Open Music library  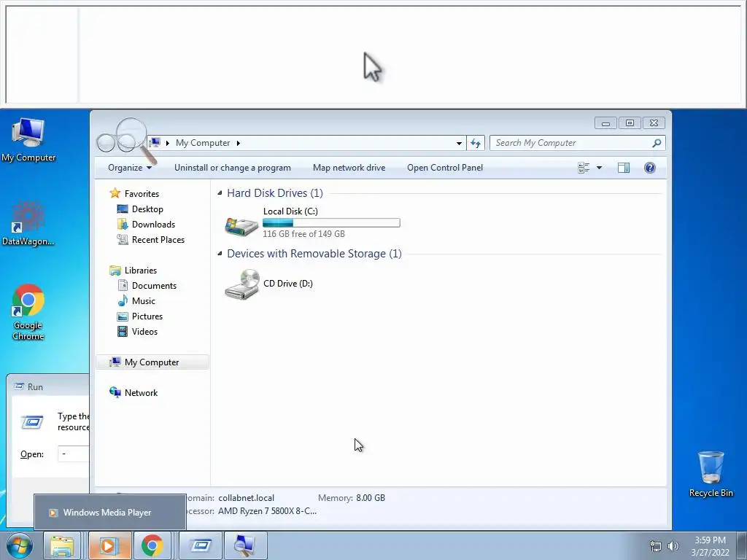(144, 301)
